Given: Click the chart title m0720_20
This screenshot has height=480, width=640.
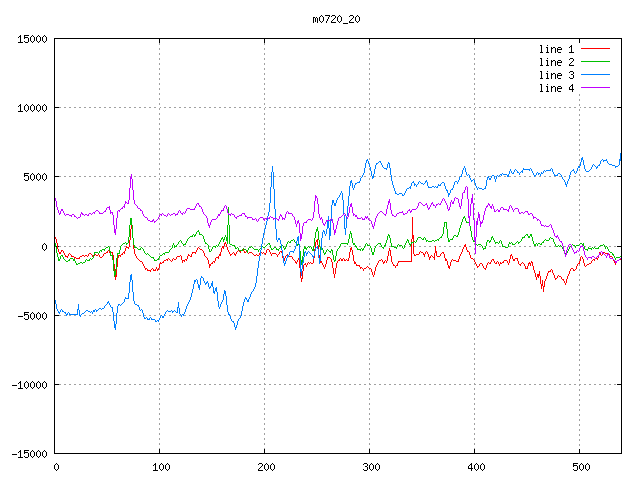Looking at the screenshot, I should 335,19.
